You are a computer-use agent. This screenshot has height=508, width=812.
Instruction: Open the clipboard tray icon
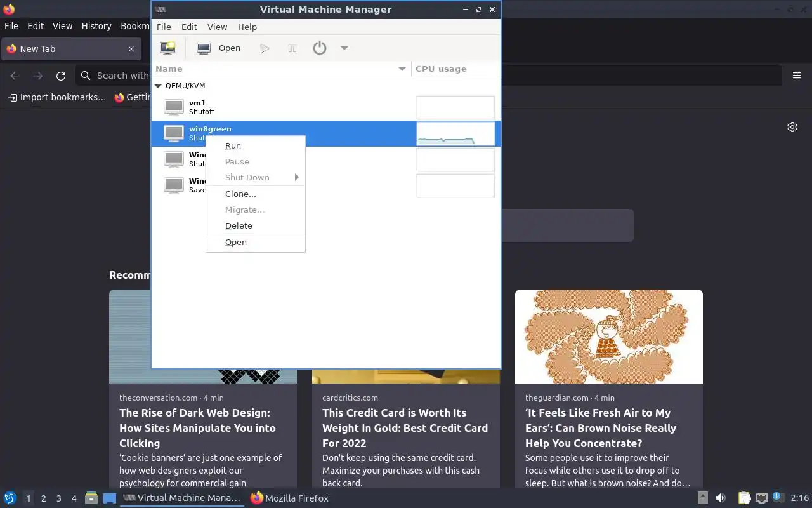(744, 498)
